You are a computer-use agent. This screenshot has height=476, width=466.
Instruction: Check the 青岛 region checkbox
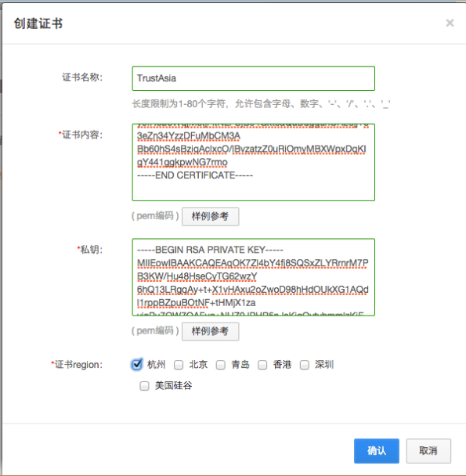click(x=221, y=365)
